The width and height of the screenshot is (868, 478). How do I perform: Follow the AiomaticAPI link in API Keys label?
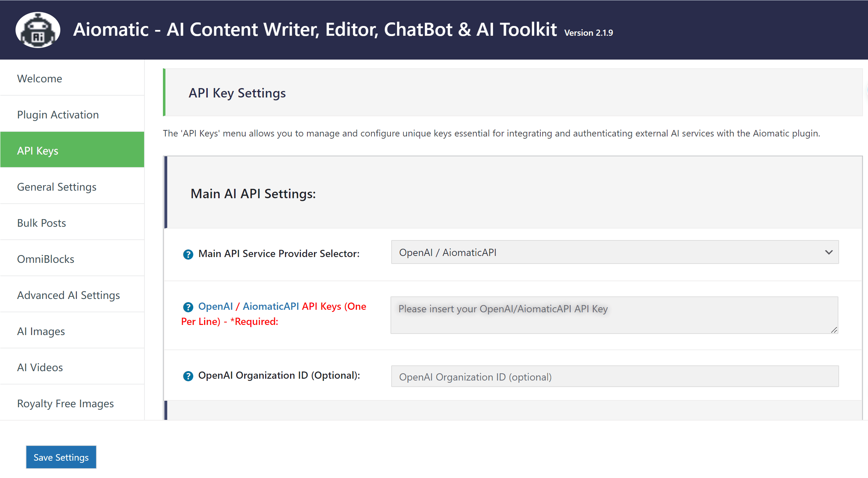[271, 307]
